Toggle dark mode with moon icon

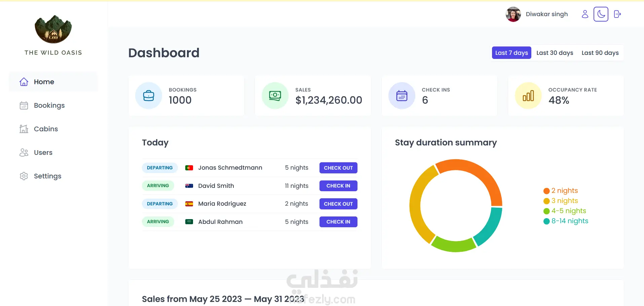[601, 14]
